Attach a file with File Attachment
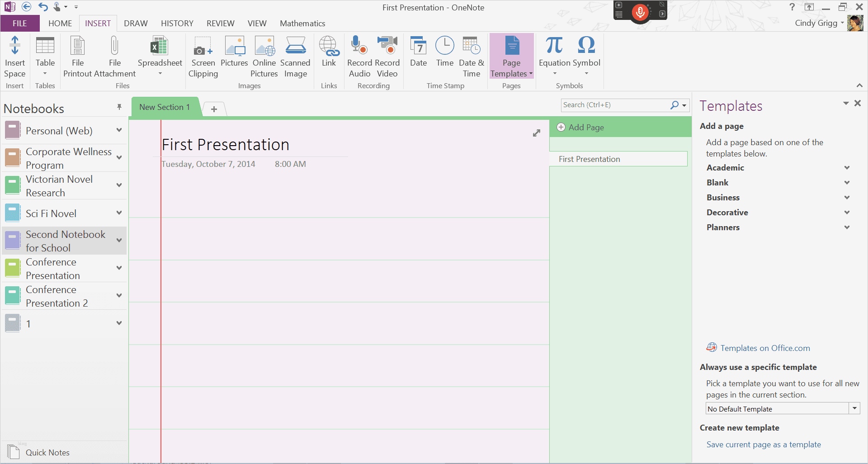Viewport: 868px width, 464px height. [115, 57]
